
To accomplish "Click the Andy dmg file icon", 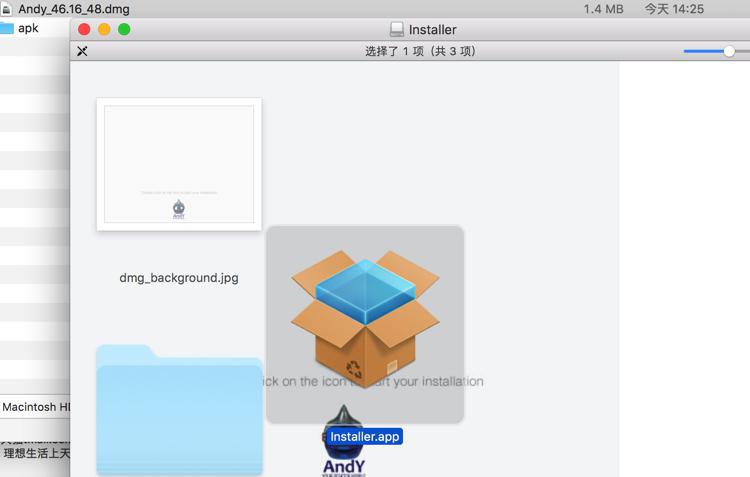I will point(6,9).
